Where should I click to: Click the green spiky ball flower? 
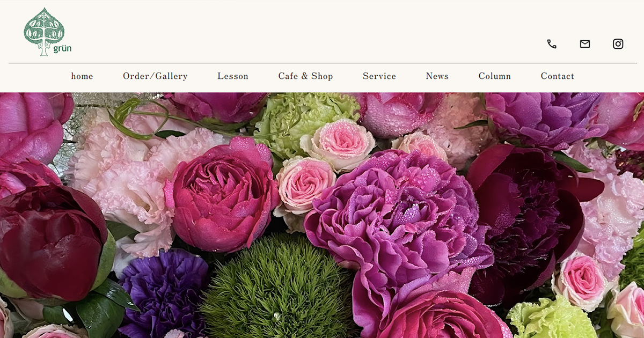point(279,289)
